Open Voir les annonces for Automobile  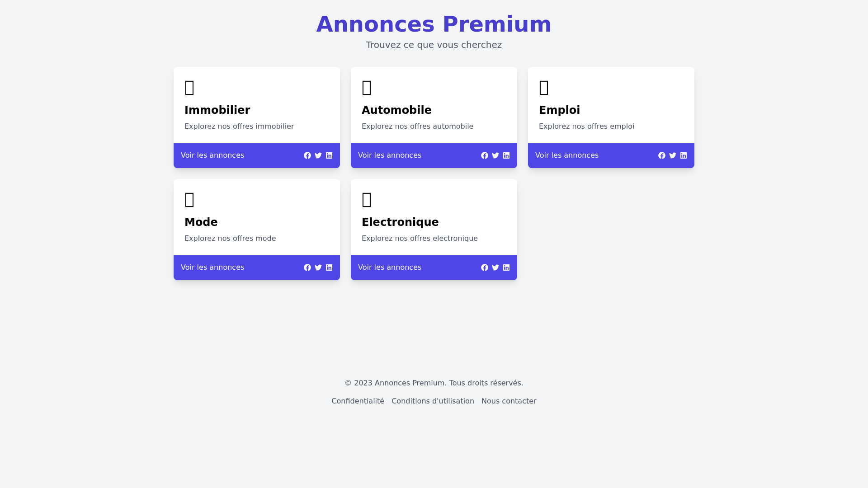pyautogui.click(x=390, y=155)
